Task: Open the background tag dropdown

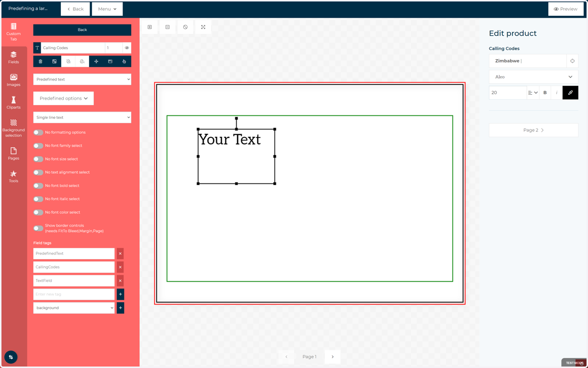Action: coord(74,308)
